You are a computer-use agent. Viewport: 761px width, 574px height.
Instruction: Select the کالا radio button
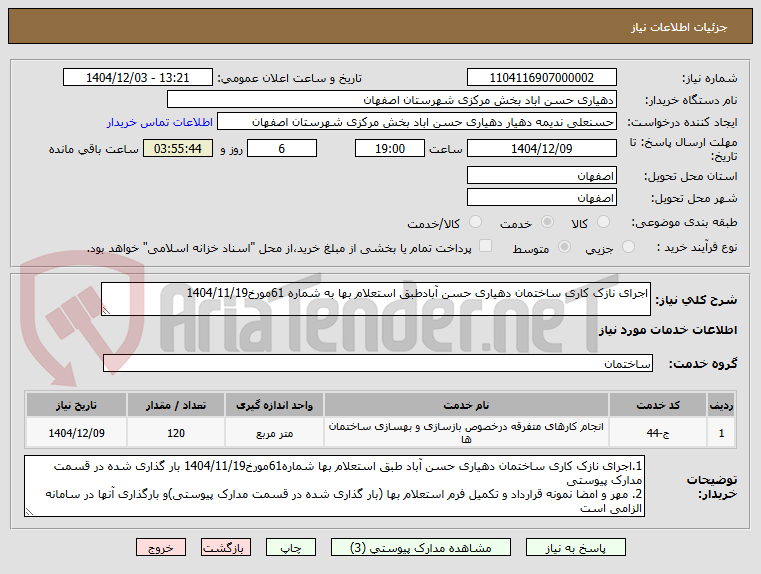(603, 222)
